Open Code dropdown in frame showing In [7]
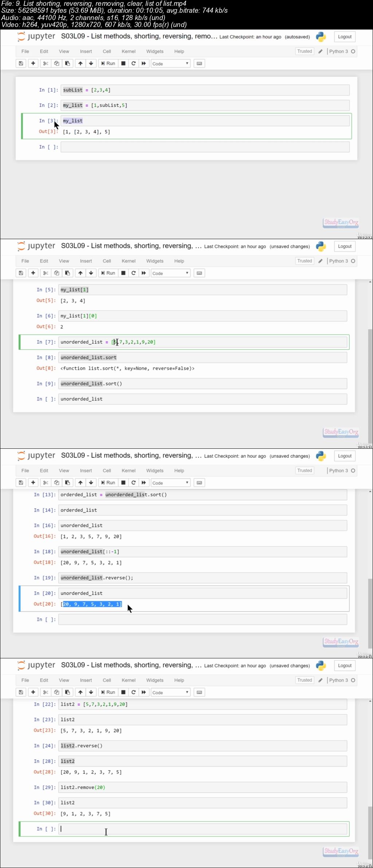This screenshot has width=373, height=868. [170, 273]
